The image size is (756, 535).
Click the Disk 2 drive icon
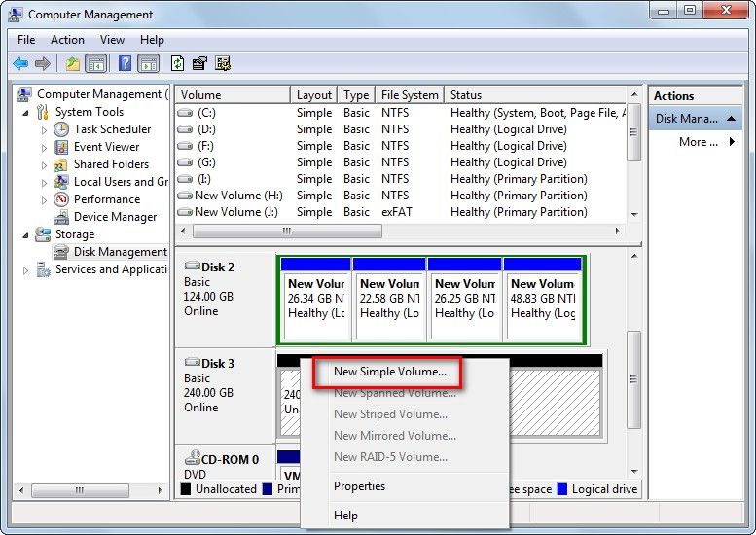(x=192, y=266)
